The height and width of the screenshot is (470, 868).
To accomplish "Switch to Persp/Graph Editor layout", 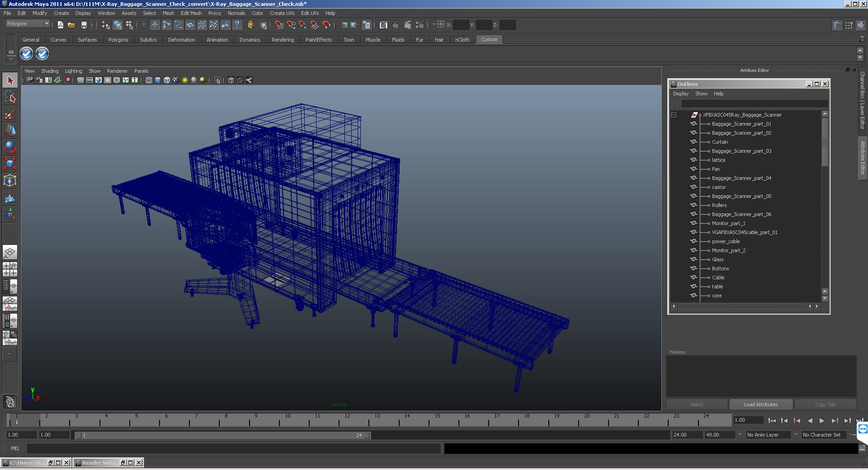I will point(10,304).
